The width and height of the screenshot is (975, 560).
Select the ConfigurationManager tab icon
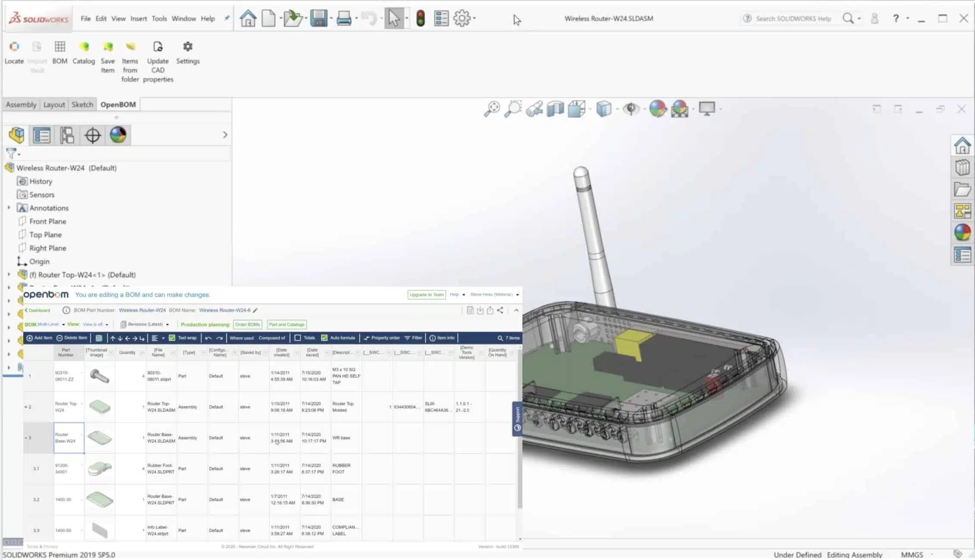pyautogui.click(x=67, y=135)
